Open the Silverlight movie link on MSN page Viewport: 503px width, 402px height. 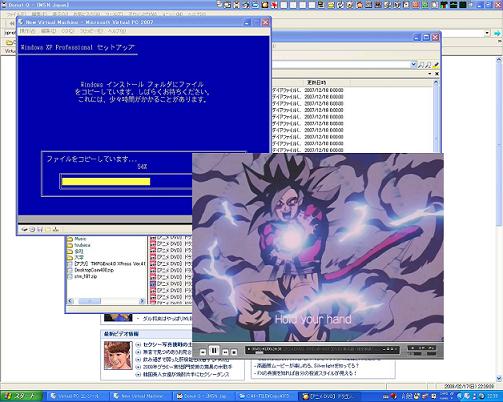[x=308, y=366]
